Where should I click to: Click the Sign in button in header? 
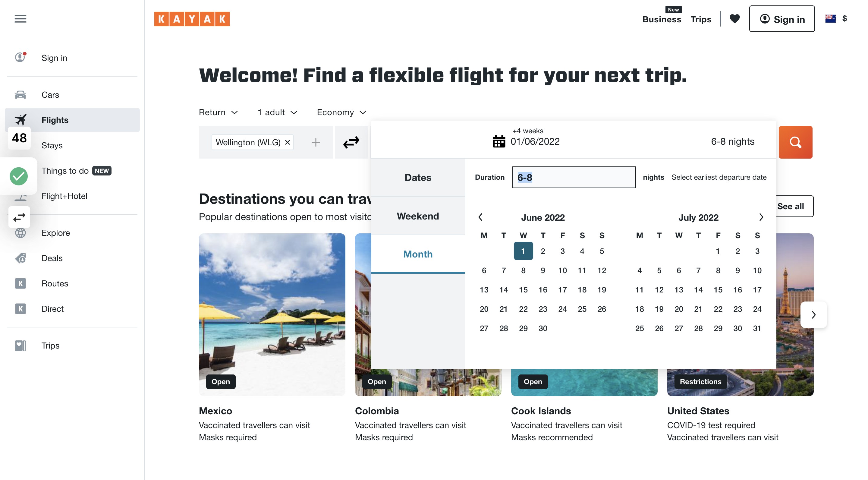click(782, 19)
